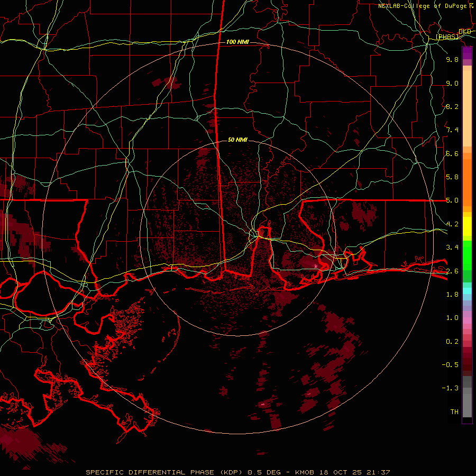The image size is (476, 476).
Task: Click the dark purple band atop the color scale
Action: (467, 53)
